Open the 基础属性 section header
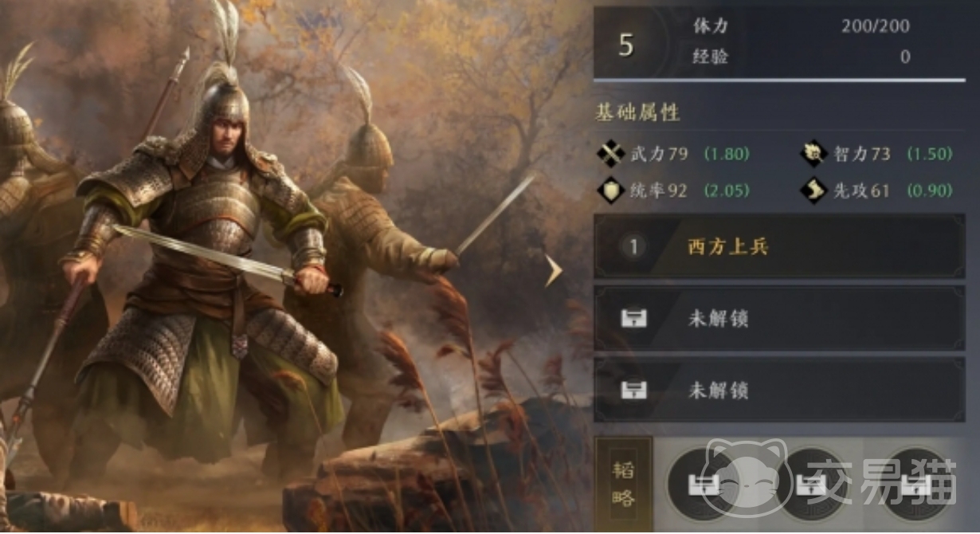This screenshot has height=534, width=980. (638, 112)
